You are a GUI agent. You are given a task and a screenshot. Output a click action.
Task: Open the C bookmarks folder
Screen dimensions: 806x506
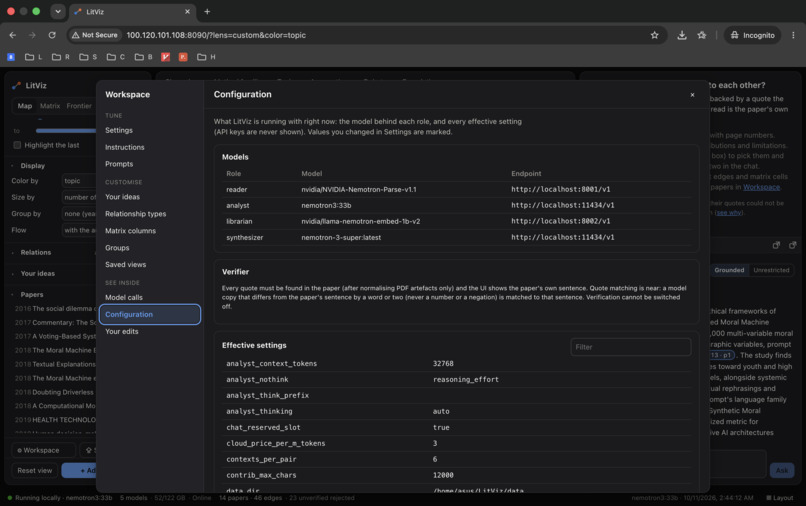click(116, 57)
